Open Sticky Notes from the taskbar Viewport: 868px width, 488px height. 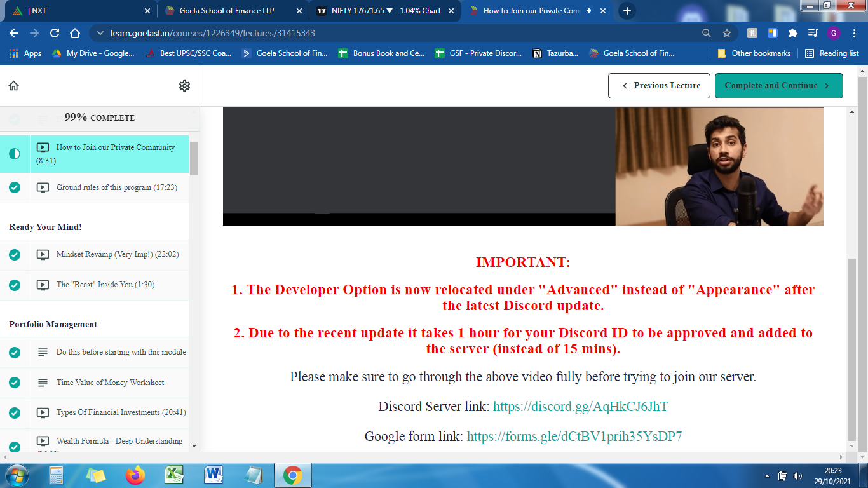click(96, 475)
